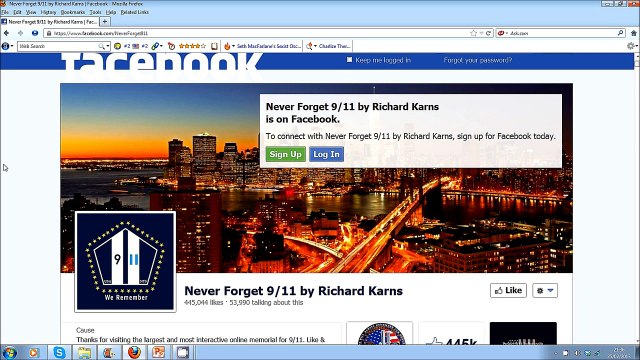This screenshot has width=640, height=360.
Task: Open the View menu
Action: coord(31,12)
